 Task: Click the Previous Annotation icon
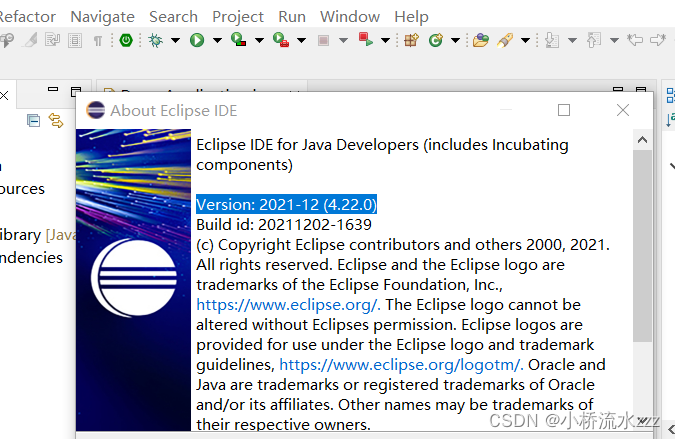tap(594, 40)
